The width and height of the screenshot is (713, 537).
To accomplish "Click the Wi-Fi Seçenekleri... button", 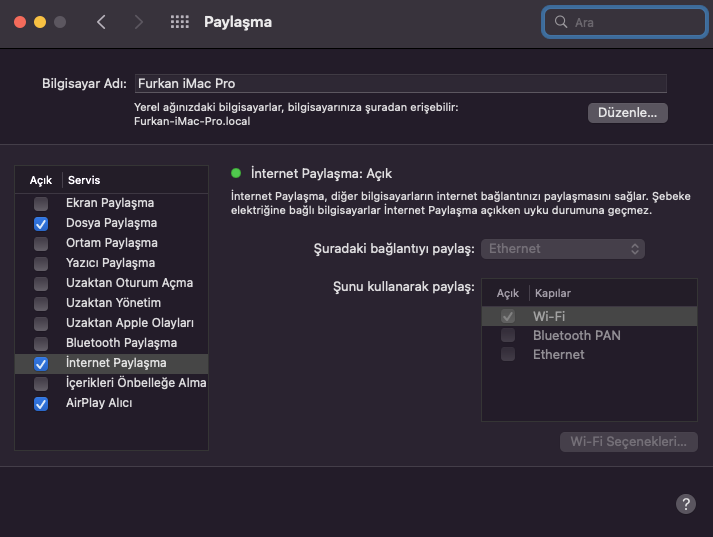I will (628, 442).
